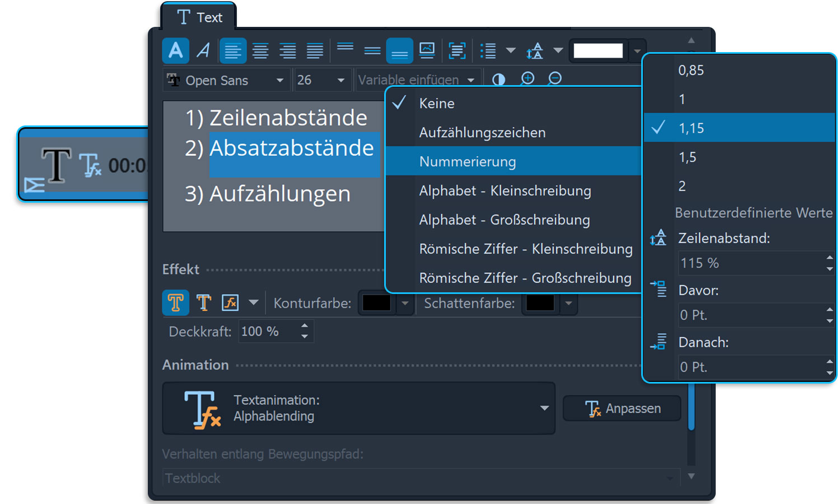Expand the Textanimation Alphablending dropdown

(544, 408)
